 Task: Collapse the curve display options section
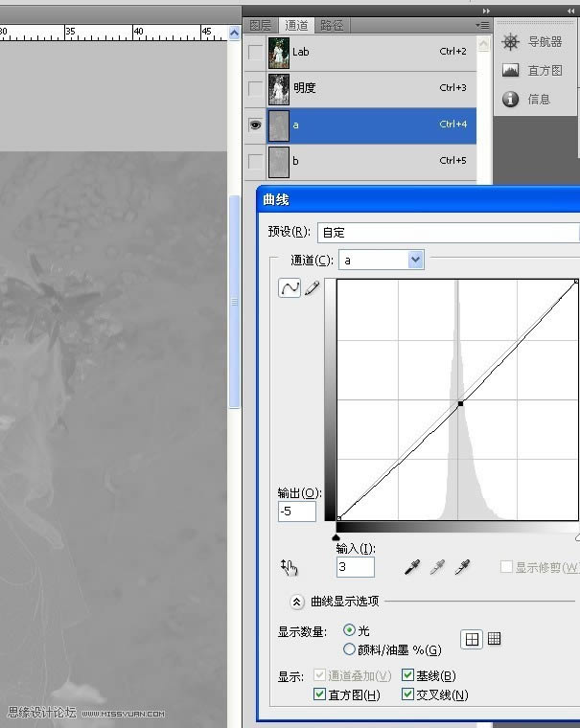[297, 602]
